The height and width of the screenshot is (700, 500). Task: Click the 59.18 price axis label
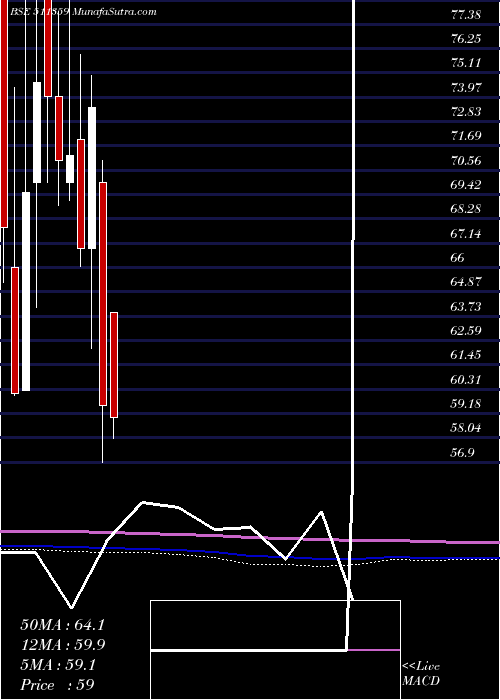click(466, 403)
